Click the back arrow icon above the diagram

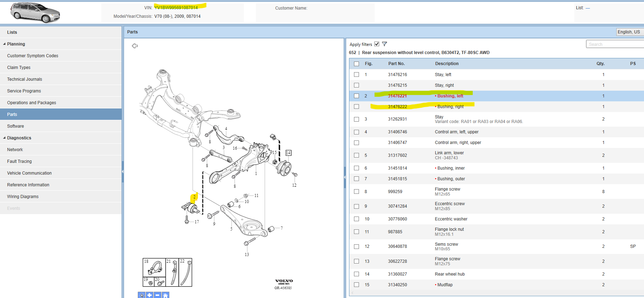click(x=135, y=46)
